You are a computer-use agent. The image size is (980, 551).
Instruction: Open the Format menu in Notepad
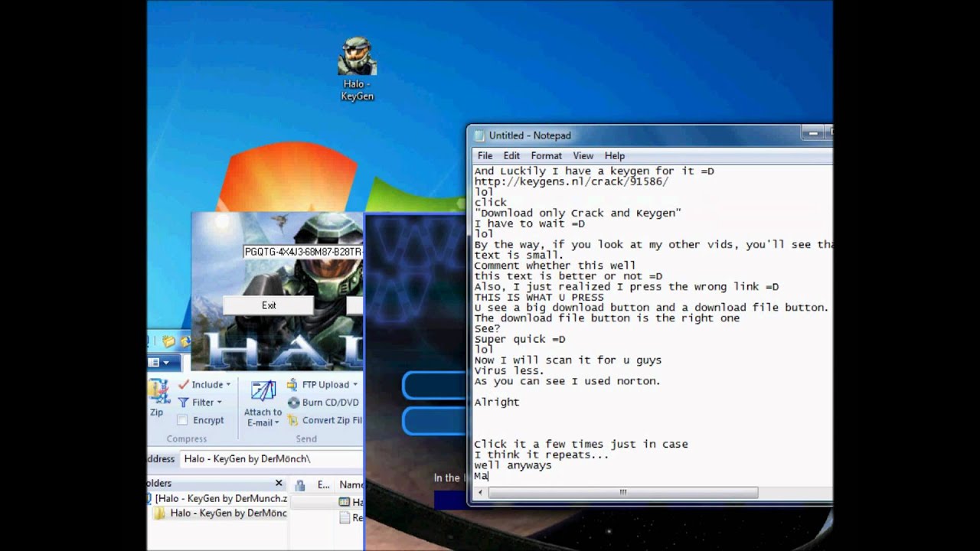click(547, 155)
